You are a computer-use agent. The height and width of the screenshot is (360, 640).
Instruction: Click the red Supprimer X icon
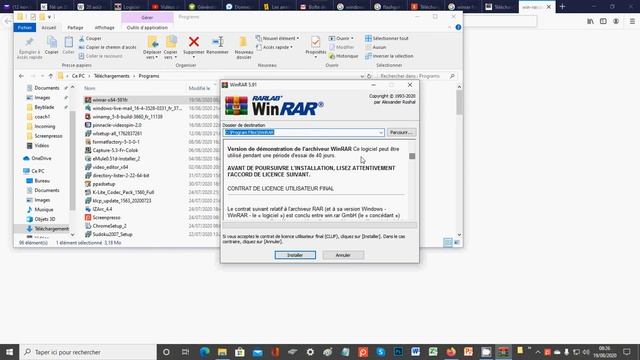click(194, 42)
